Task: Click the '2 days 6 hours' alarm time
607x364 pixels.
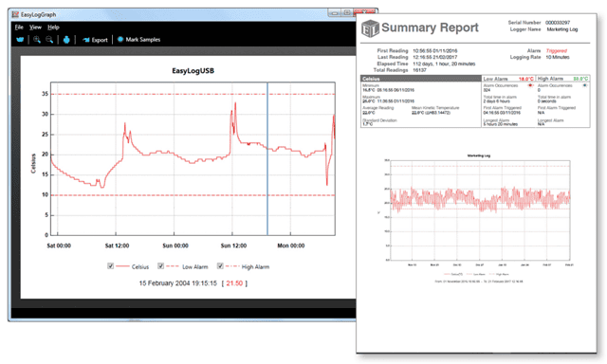Action: pyautogui.click(x=496, y=101)
